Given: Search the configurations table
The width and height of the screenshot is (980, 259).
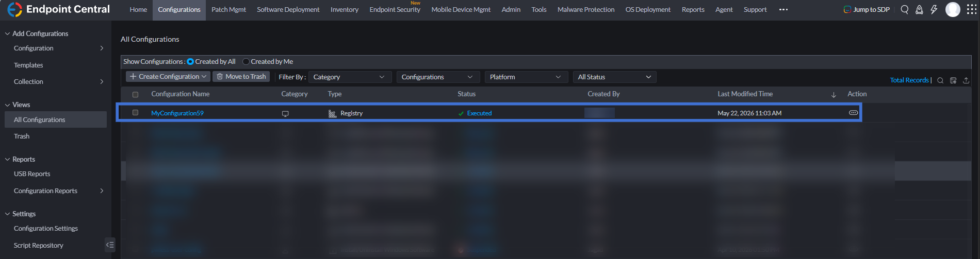Looking at the screenshot, I should (x=940, y=80).
